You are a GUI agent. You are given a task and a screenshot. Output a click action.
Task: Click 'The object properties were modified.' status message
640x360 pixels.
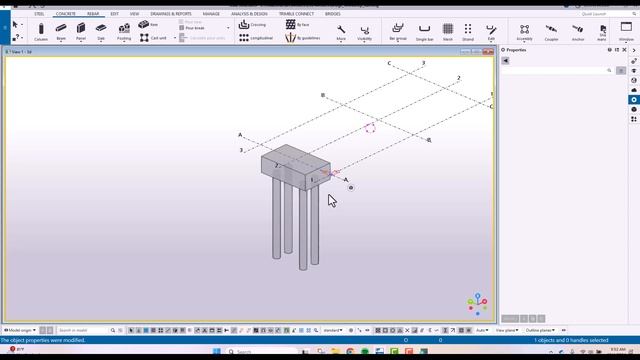tap(43, 340)
